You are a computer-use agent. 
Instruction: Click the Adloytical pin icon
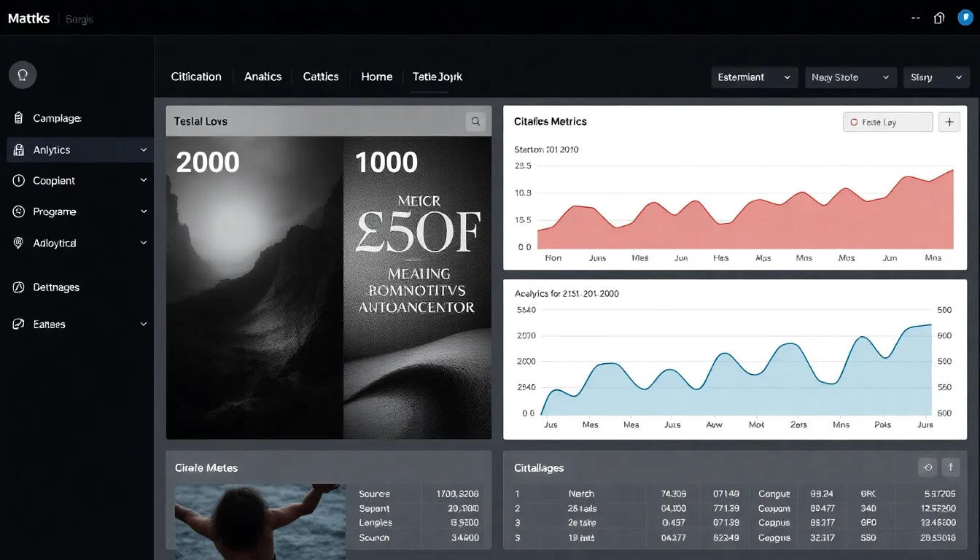click(19, 243)
